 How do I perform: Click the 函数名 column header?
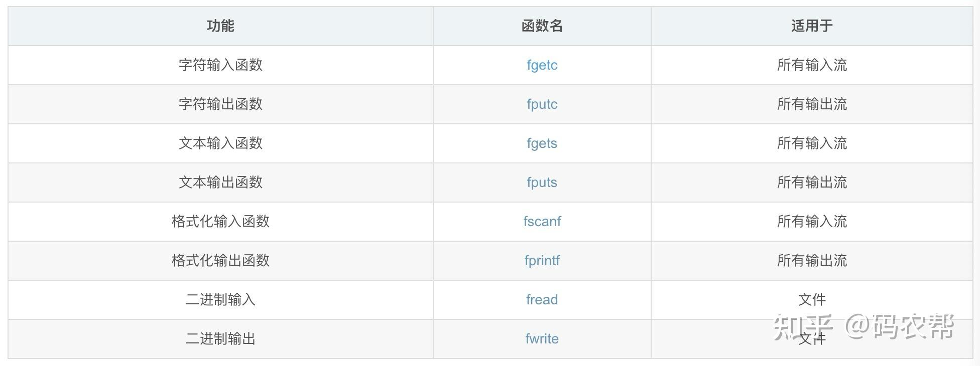click(x=542, y=26)
